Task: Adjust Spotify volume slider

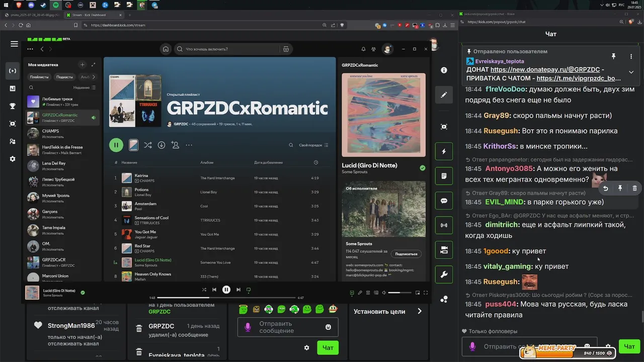Action: [x=400, y=293]
